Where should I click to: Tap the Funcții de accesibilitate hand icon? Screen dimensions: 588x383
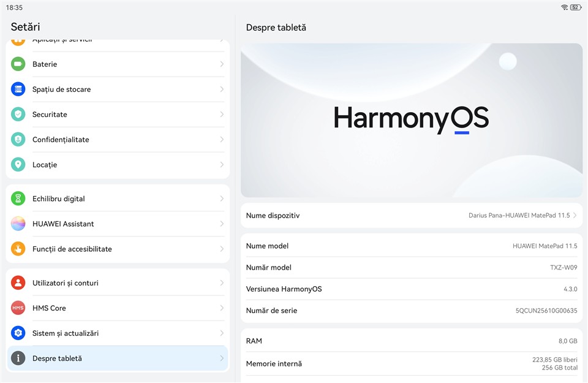(x=18, y=249)
